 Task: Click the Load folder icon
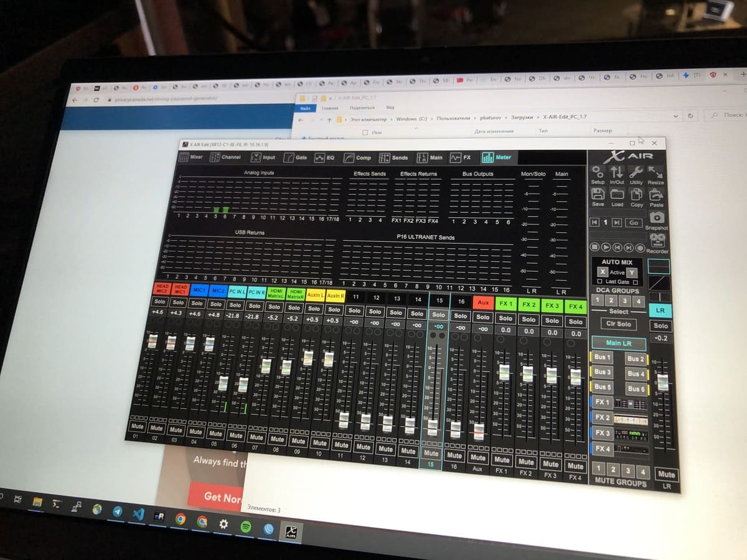pos(617,195)
